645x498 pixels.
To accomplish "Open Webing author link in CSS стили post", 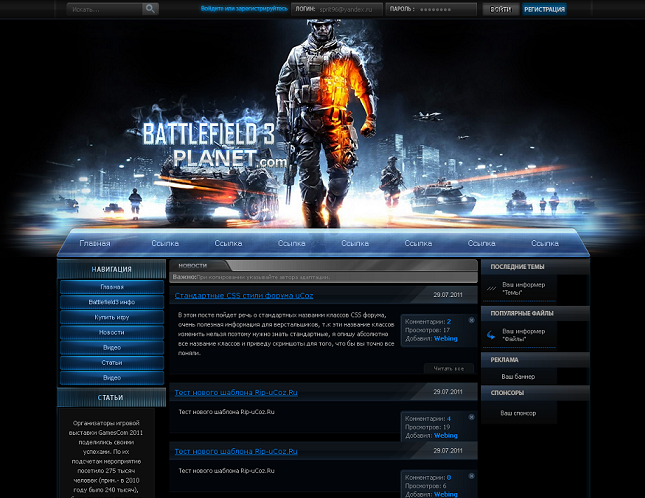I will (x=445, y=338).
